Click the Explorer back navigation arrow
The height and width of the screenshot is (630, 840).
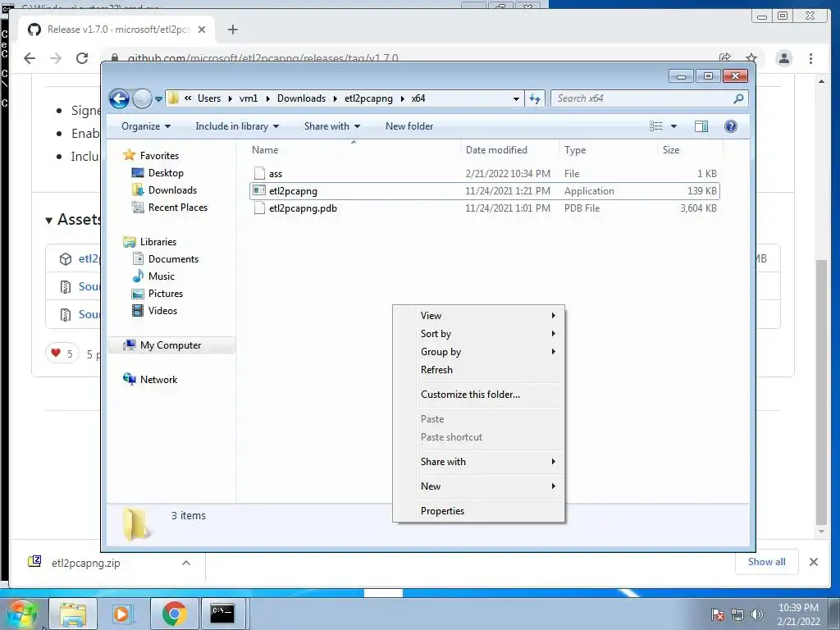119,98
